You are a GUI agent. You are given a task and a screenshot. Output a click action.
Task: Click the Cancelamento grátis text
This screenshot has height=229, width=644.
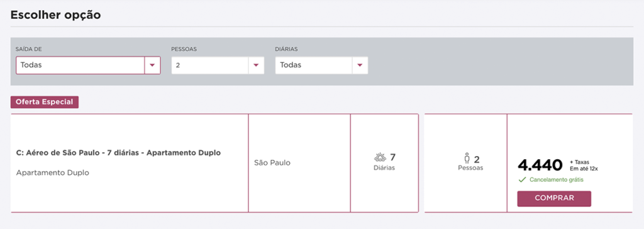556,180
